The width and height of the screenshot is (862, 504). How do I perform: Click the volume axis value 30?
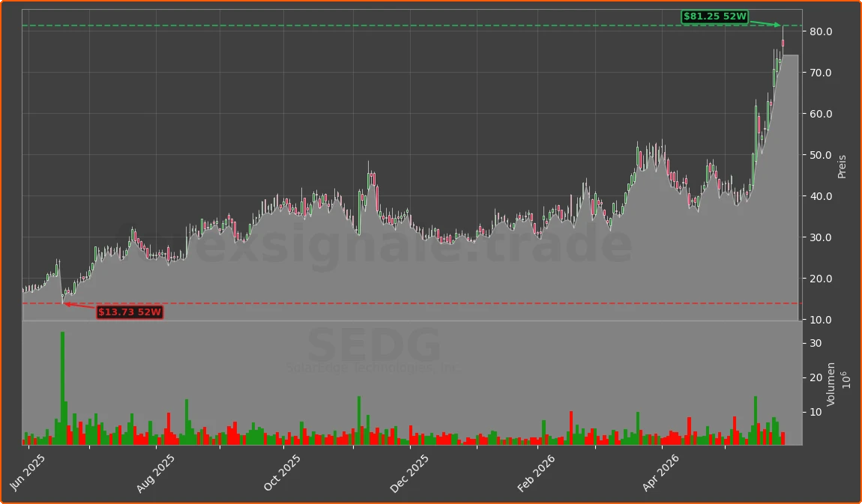816,343
